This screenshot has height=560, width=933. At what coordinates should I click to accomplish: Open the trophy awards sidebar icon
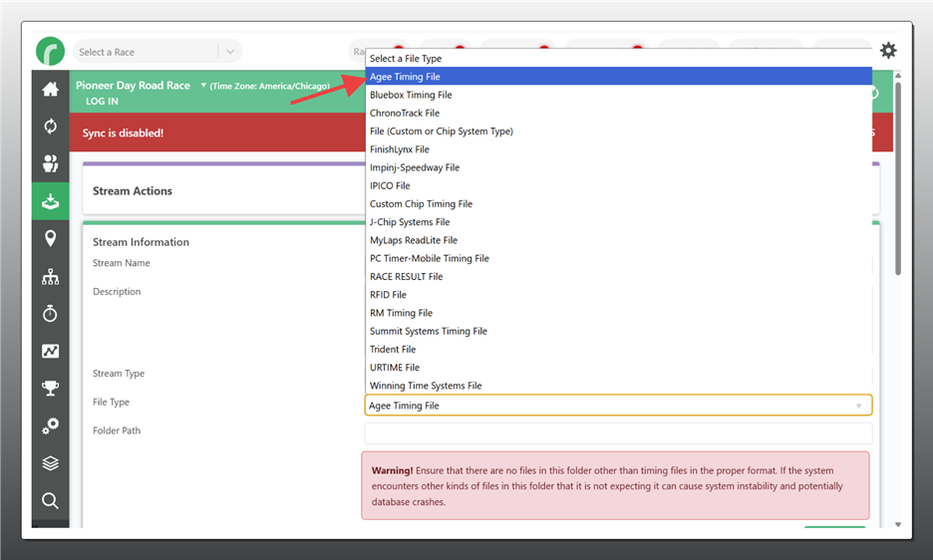coord(51,388)
